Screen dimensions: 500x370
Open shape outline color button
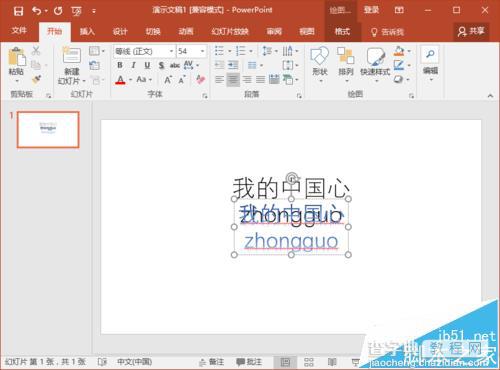[x=399, y=65]
